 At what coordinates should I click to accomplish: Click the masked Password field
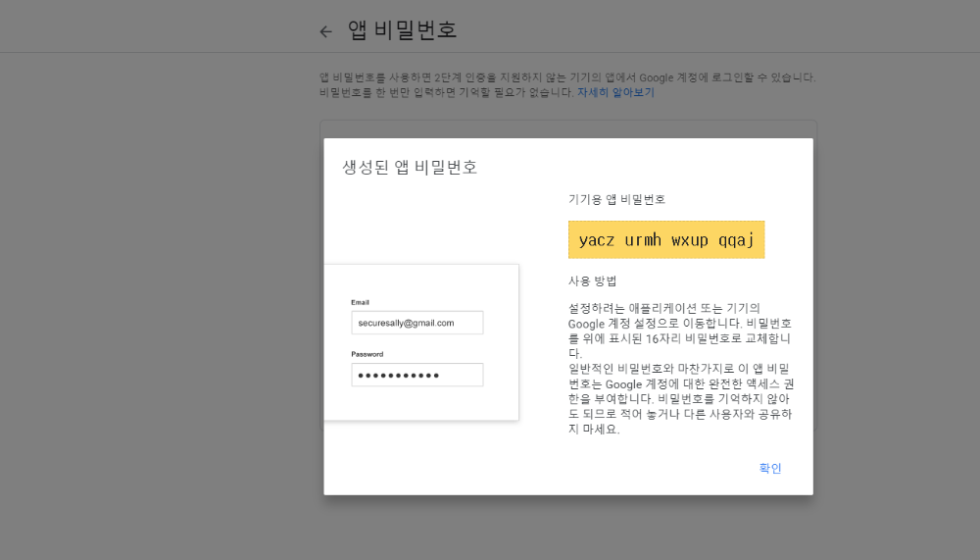(x=416, y=375)
